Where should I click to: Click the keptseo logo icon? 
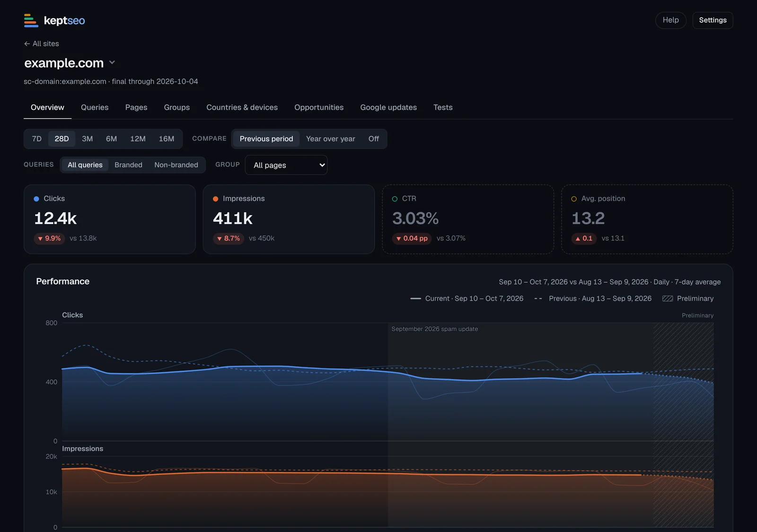(31, 20)
